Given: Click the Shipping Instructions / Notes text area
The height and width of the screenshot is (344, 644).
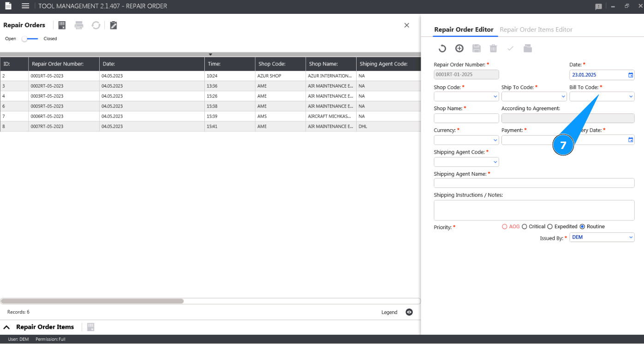Looking at the screenshot, I should [534, 210].
